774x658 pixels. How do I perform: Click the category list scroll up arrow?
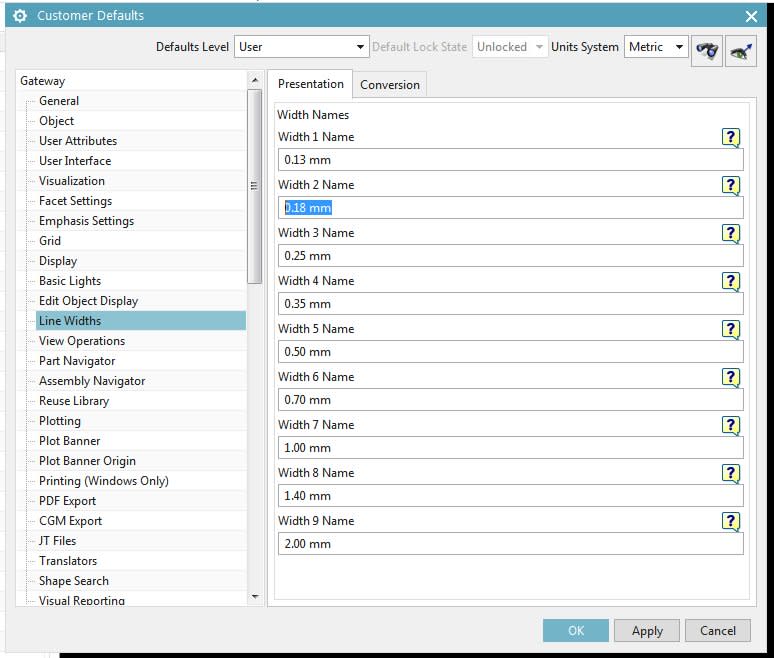[x=255, y=80]
